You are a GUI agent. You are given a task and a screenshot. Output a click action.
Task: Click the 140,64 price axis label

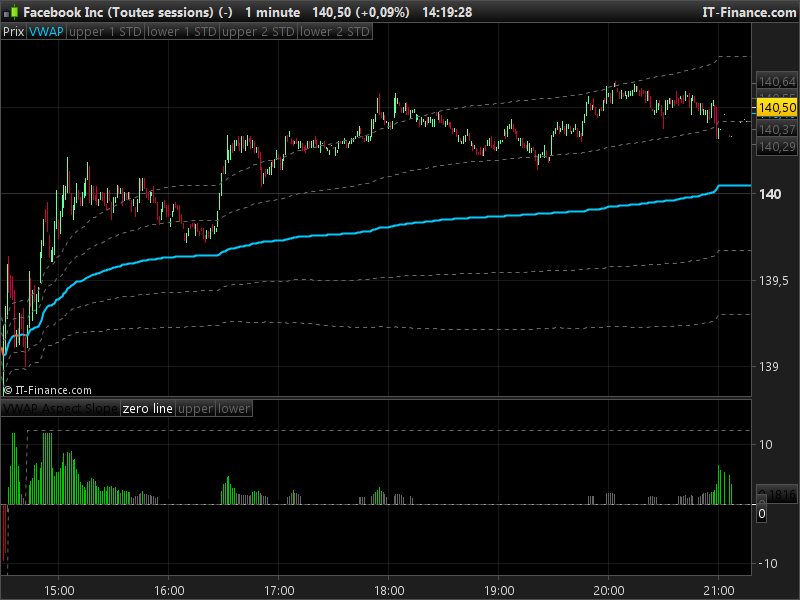point(777,82)
